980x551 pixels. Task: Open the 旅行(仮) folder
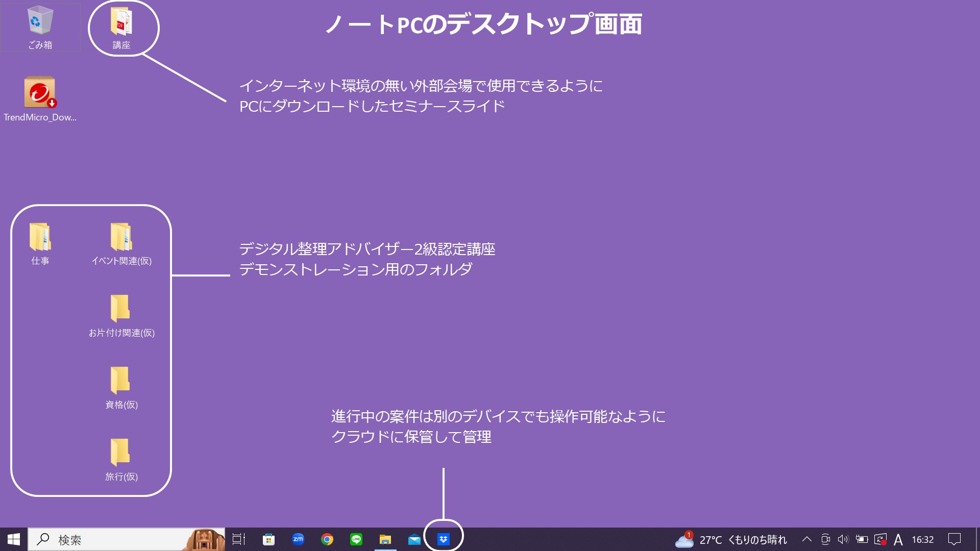pyautogui.click(x=121, y=460)
